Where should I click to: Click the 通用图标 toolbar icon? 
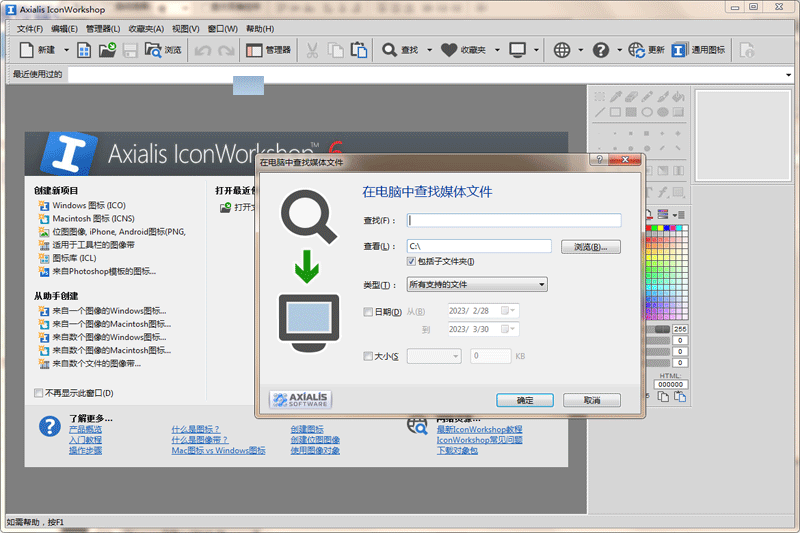click(680, 49)
